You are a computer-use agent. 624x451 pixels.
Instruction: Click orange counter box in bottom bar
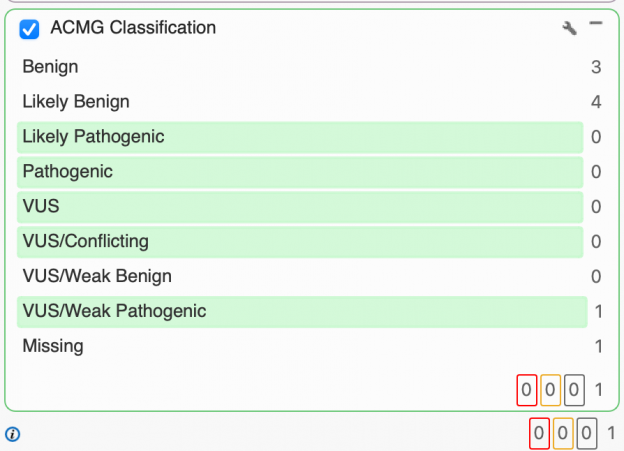[563, 434]
